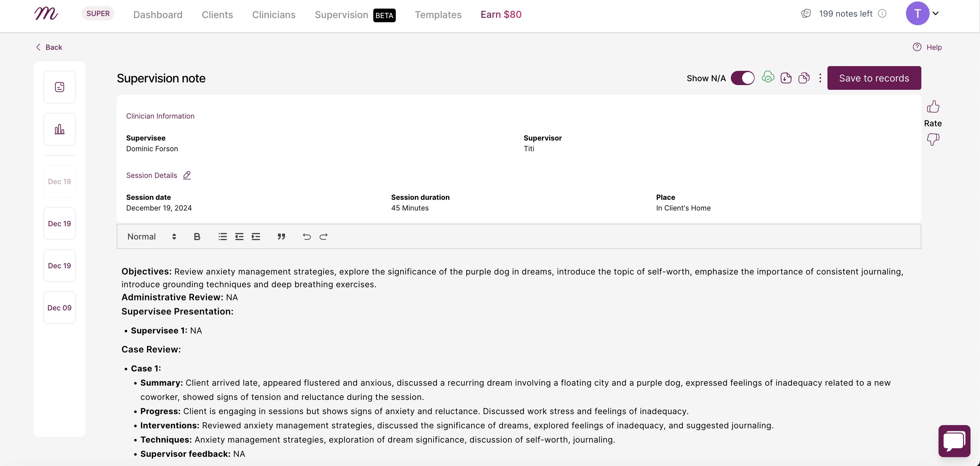Rate the note with thumbs down
The width and height of the screenshot is (980, 466).
click(933, 139)
